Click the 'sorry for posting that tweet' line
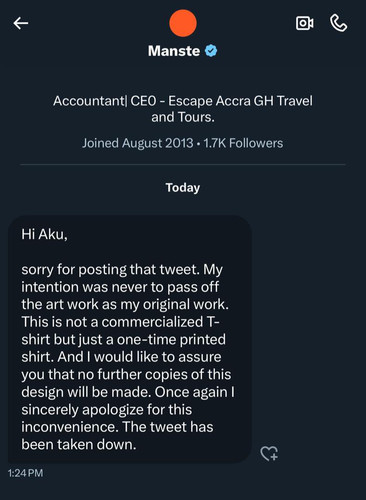This screenshot has width=366, height=500. [122, 269]
